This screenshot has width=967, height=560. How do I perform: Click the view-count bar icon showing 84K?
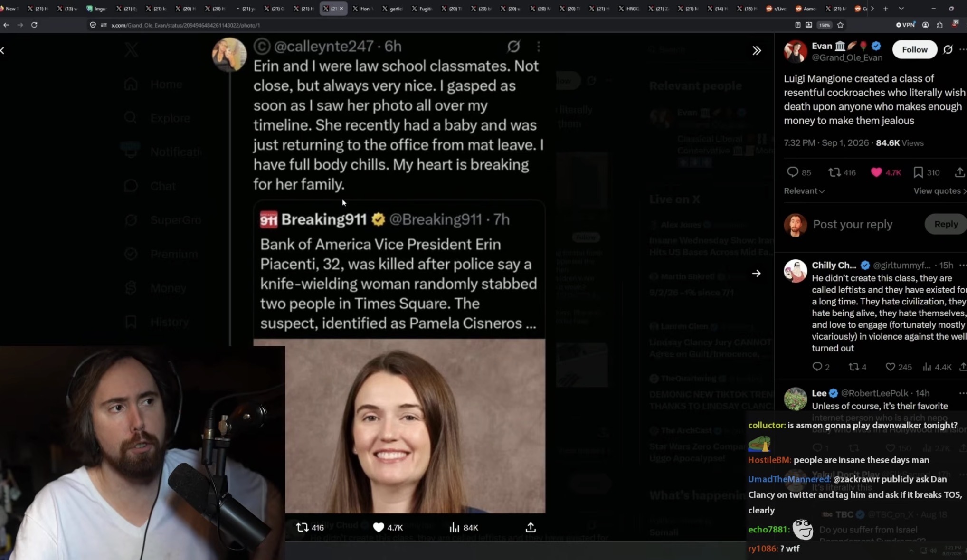coord(454,527)
